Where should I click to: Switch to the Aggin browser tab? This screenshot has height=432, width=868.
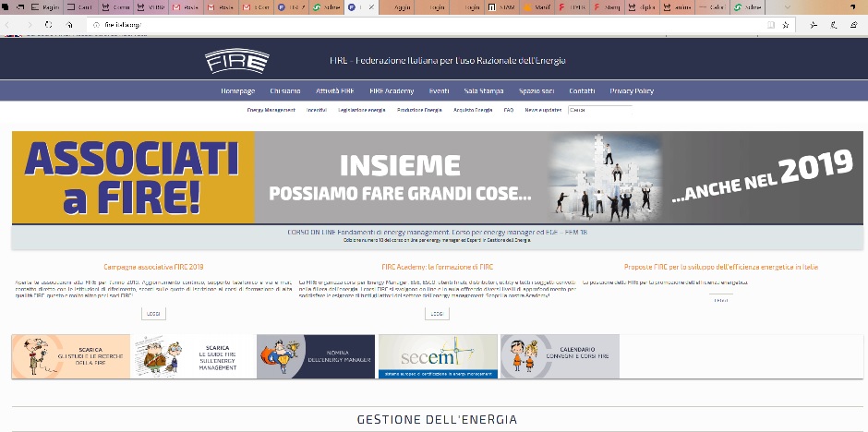(x=396, y=7)
